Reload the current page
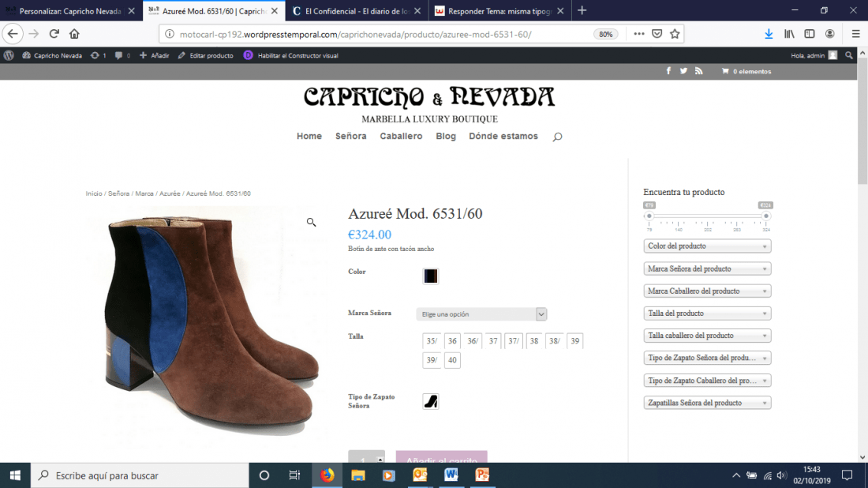This screenshot has width=868, height=488. pos(54,34)
